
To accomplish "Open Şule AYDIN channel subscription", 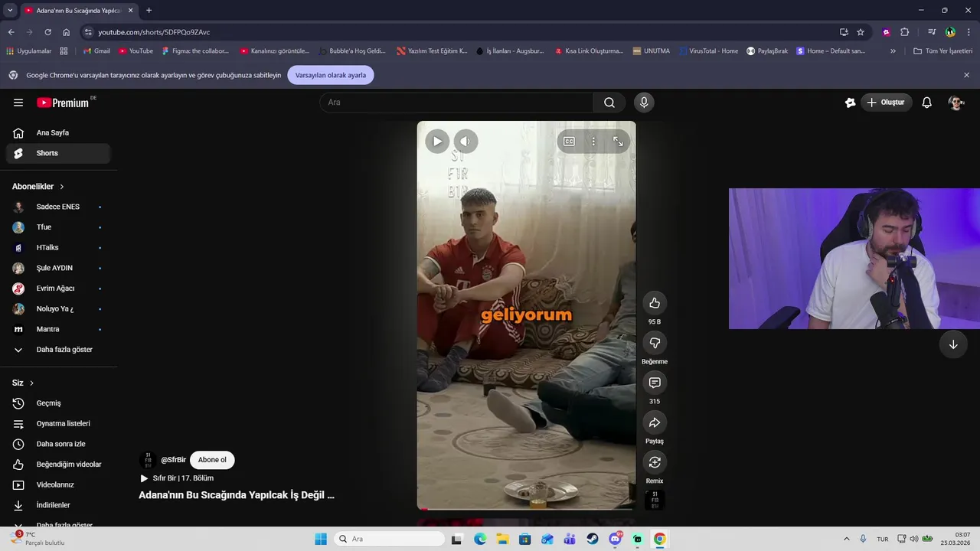I will coord(58,268).
